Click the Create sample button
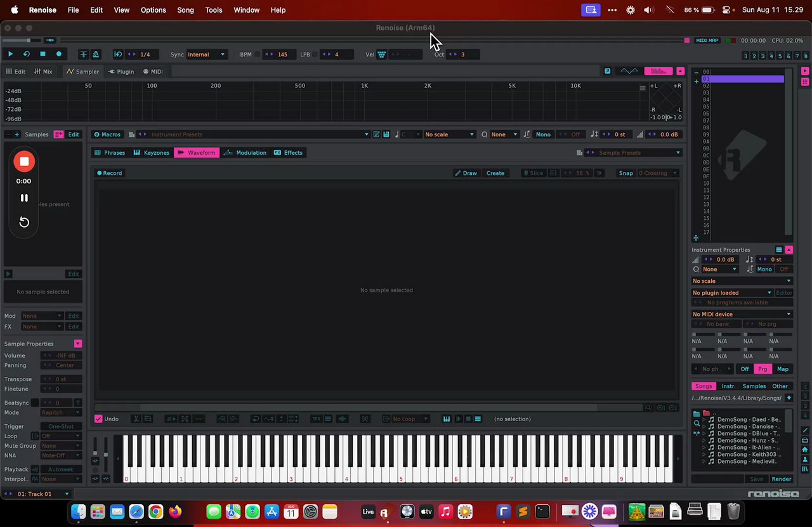Screen dimensions: 812x527 (495, 173)
